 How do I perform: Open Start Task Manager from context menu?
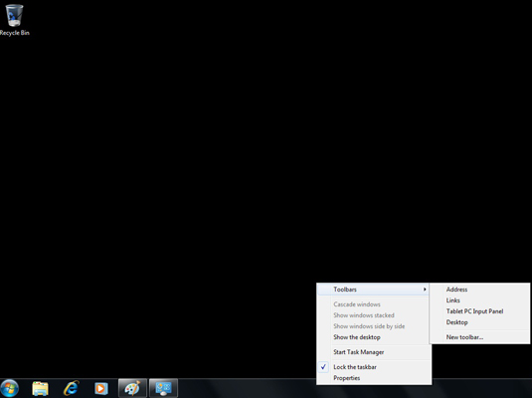tap(374, 352)
